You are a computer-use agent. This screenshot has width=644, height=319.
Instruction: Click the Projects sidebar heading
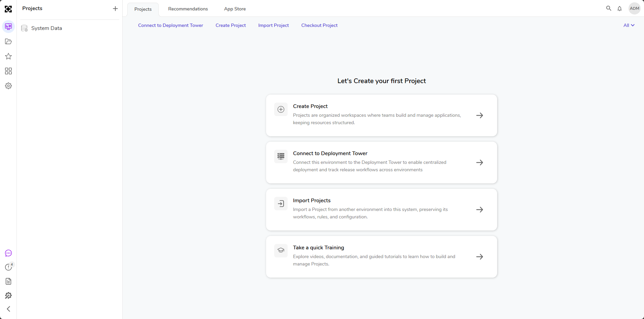(32, 8)
